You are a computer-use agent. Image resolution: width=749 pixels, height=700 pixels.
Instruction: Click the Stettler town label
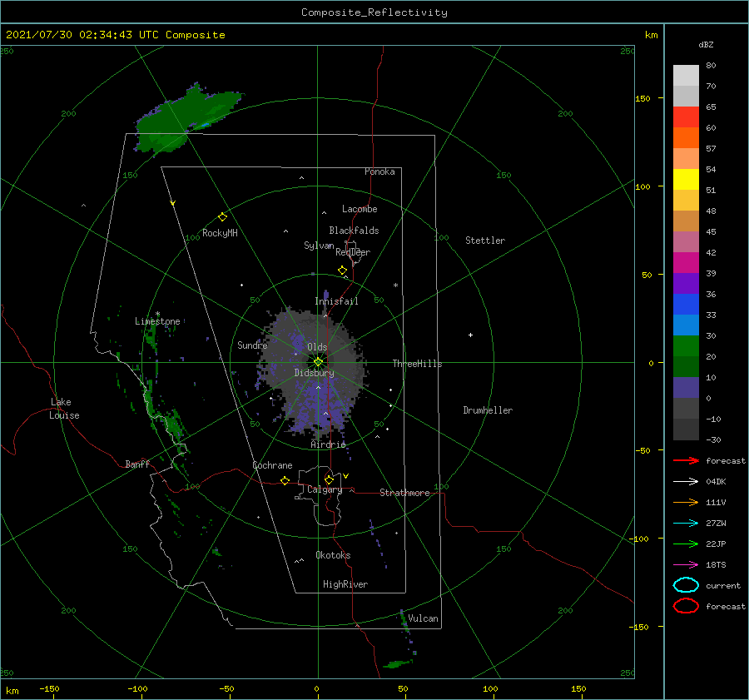[485, 241]
